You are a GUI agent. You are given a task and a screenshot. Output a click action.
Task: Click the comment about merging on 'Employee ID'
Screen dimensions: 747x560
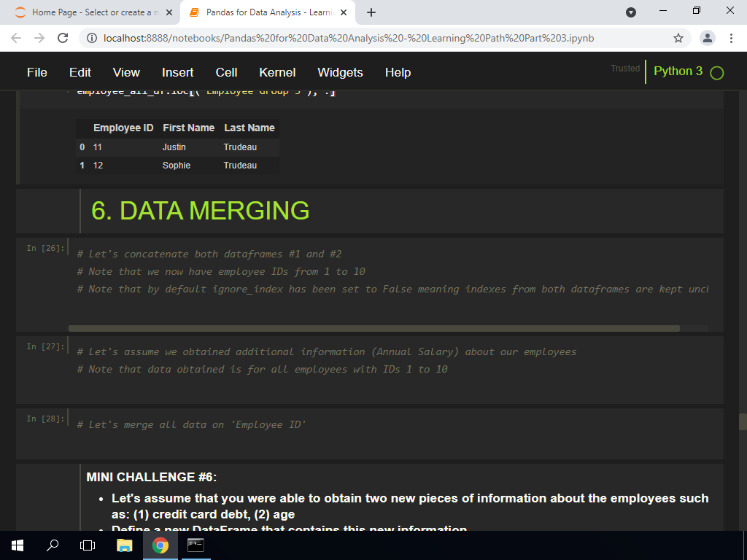191,424
